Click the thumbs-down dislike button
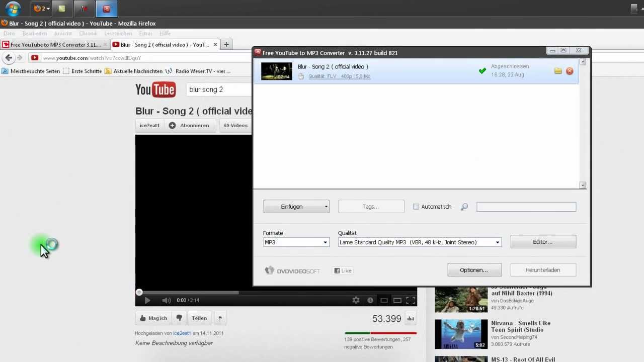The width and height of the screenshot is (644, 362). [x=179, y=318]
